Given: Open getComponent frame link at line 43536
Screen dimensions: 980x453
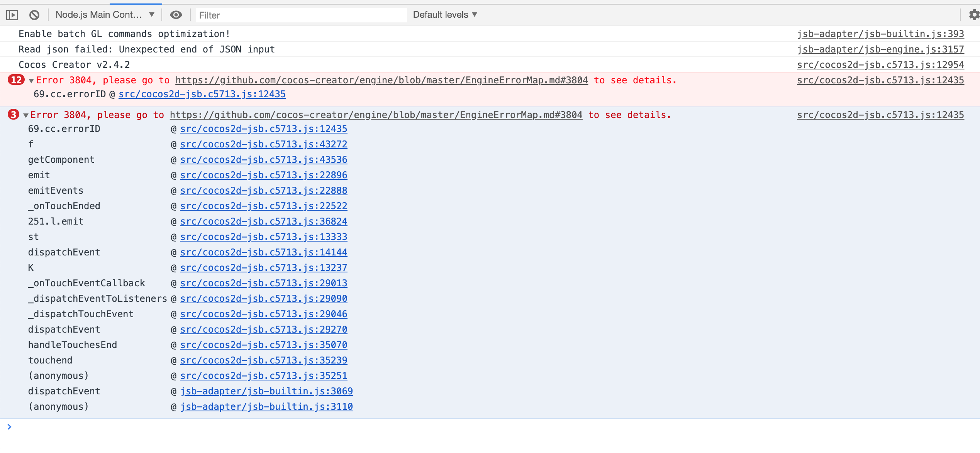Looking at the screenshot, I should [x=264, y=160].
